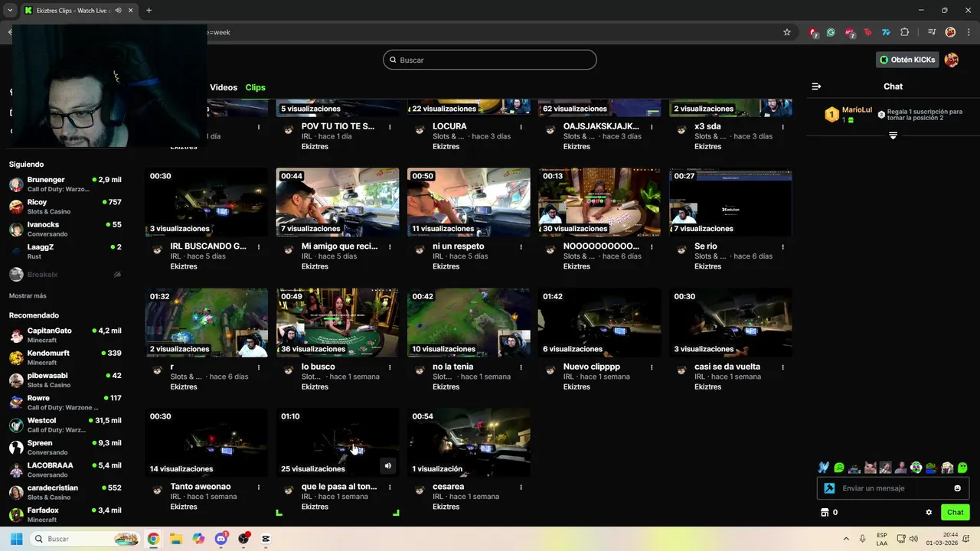The height and width of the screenshot is (551, 980).
Task: Toggle system volume speaker icon in tray
Action: pos(914,539)
